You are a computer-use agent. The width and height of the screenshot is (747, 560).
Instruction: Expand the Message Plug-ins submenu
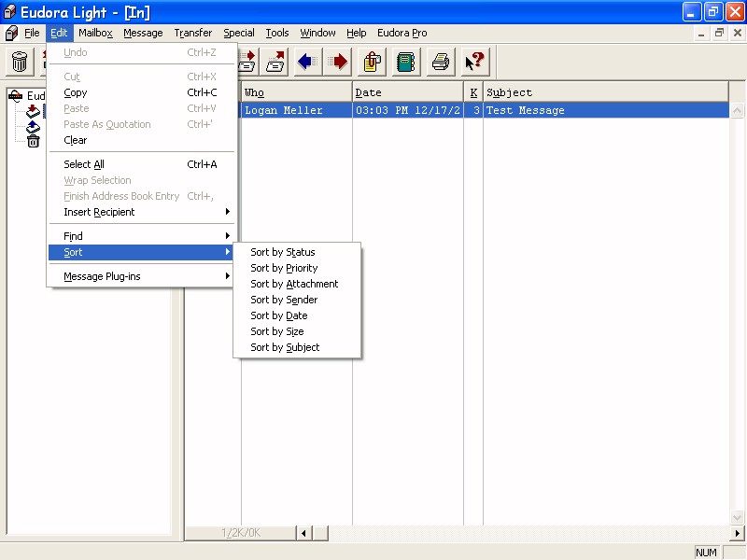click(142, 276)
